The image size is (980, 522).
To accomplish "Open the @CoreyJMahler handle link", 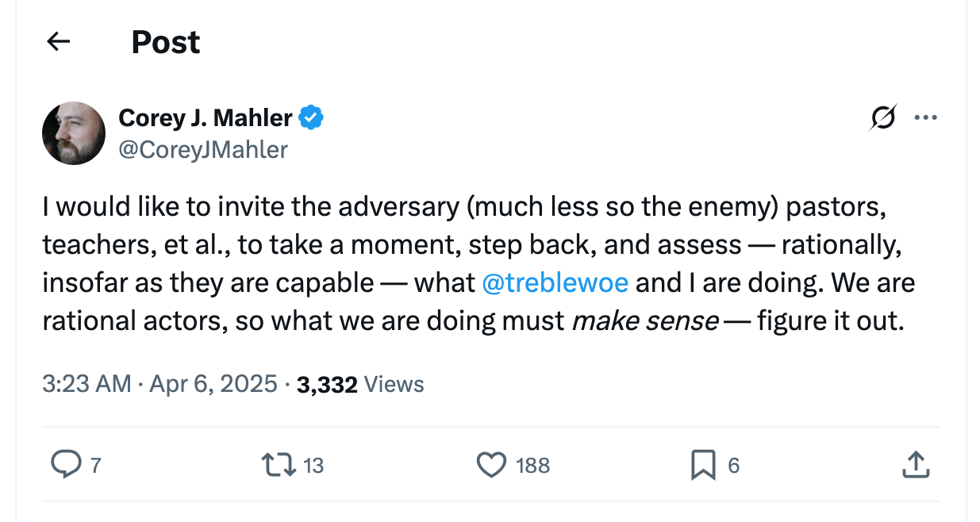I will pos(203,149).
